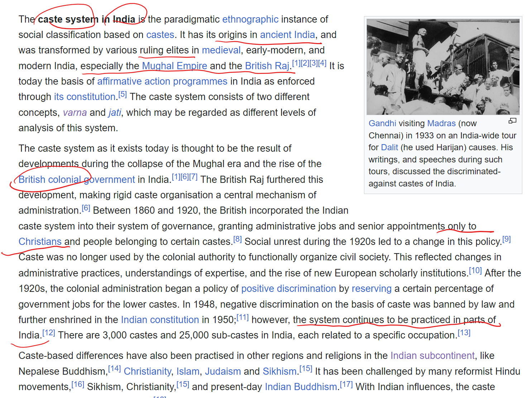
Task: Open the Mughal Empire link
Action: click(x=174, y=66)
